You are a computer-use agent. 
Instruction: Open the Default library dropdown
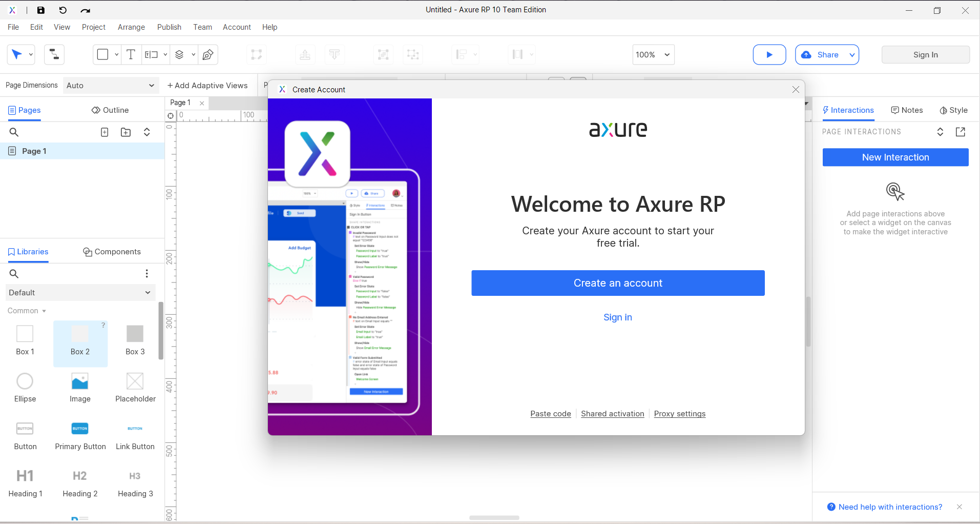click(80, 292)
